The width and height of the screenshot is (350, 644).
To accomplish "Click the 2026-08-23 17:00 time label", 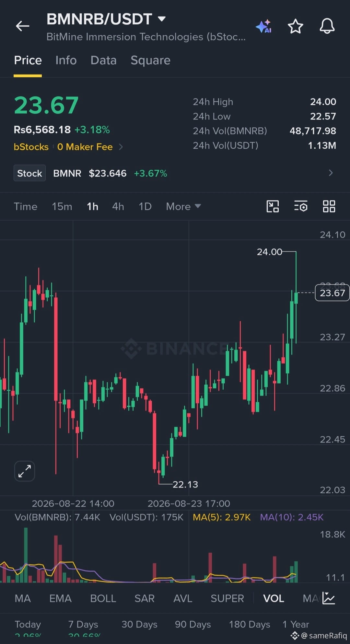I will [x=189, y=503].
